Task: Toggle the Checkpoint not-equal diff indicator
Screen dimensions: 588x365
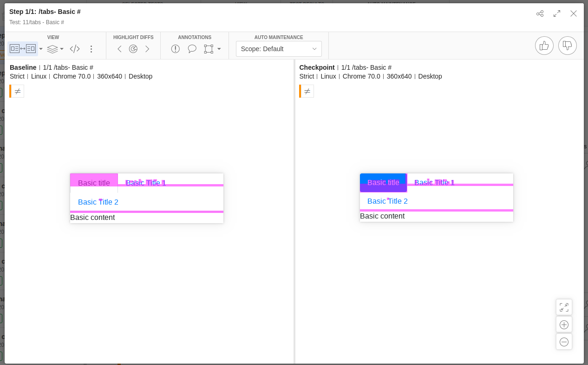Action: [307, 91]
